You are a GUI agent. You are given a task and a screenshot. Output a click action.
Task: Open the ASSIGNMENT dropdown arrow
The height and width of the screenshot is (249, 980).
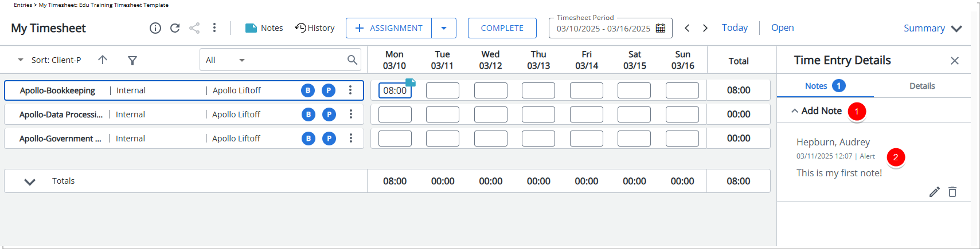pos(444,28)
